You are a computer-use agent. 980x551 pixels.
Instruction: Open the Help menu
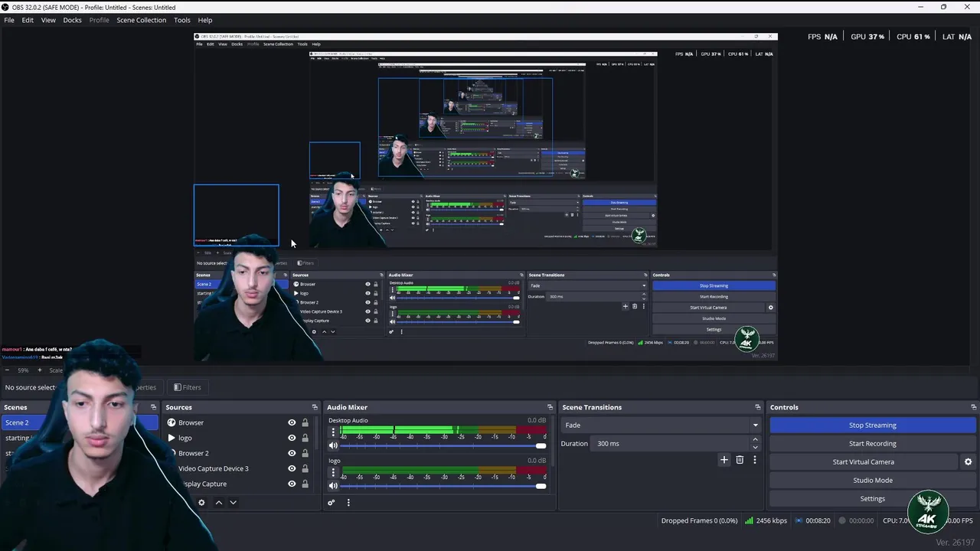pyautogui.click(x=205, y=20)
